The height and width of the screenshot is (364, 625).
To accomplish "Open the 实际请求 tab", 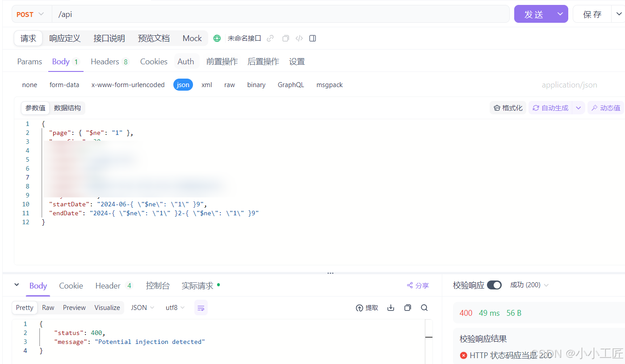I will [201, 286].
